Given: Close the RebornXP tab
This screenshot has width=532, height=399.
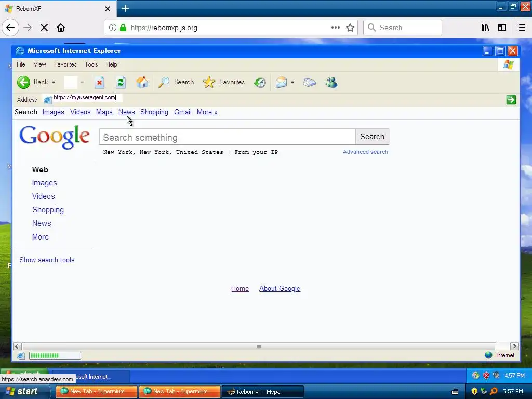Looking at the screenshot, I should pyautogui.click(x=108, y=9).
